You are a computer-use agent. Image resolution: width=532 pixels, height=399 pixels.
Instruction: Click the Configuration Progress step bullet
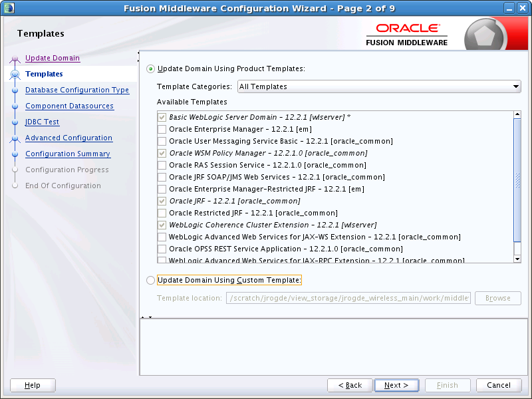(15, 170)
